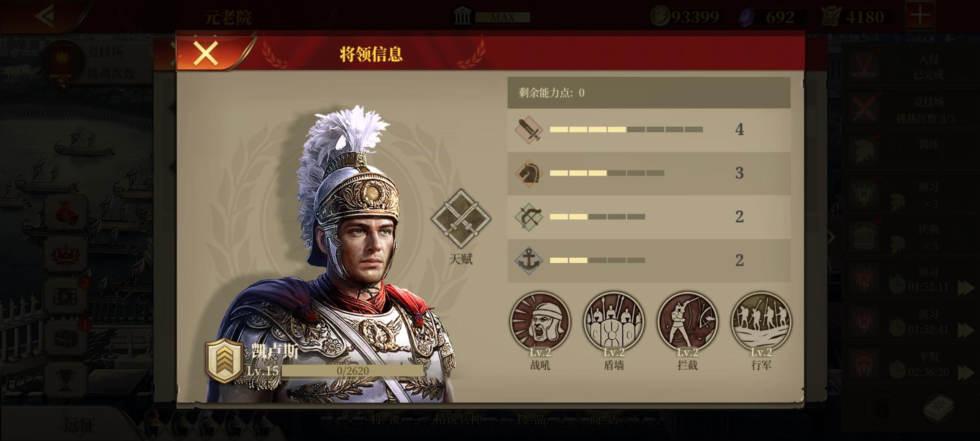The image size is (980, 441).
Task: Select the navy anchor attribute icon
Action: tap(529, 261)
